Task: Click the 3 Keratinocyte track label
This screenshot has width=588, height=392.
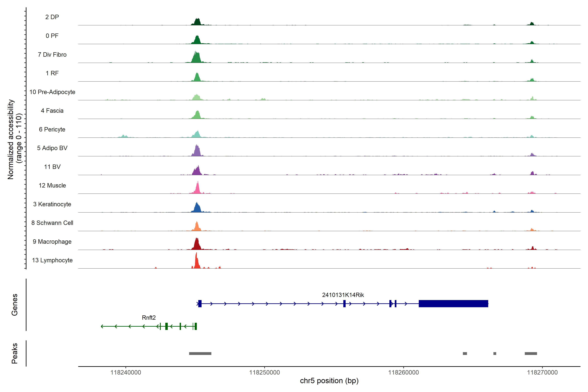Action: [x=52, y=204]
